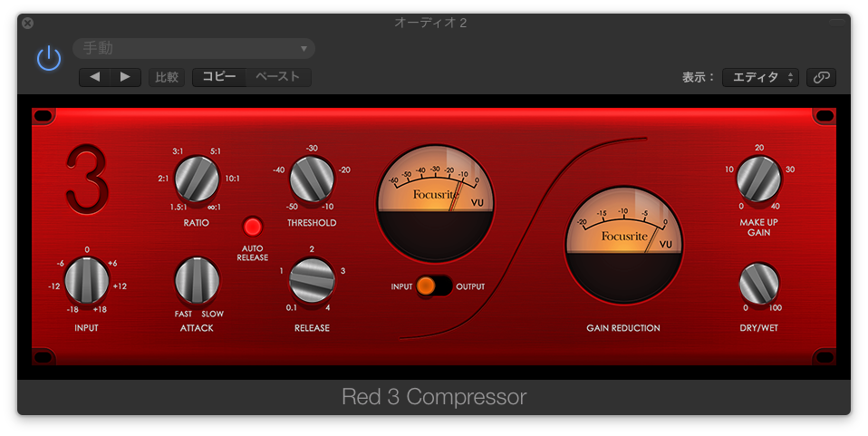Go to previous preset with left arrow
Viewport: 868px width, 436px height.
point(94,77)
